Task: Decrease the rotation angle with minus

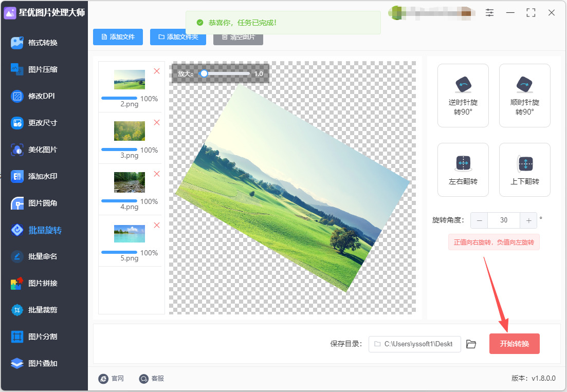Action: [479, 220]
